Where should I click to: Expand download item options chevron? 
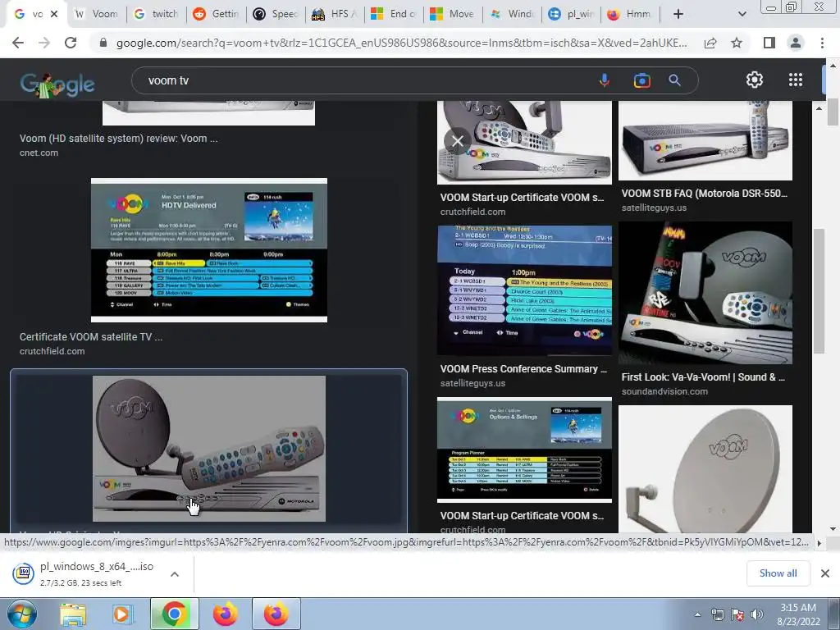click(x=175, y=574)
